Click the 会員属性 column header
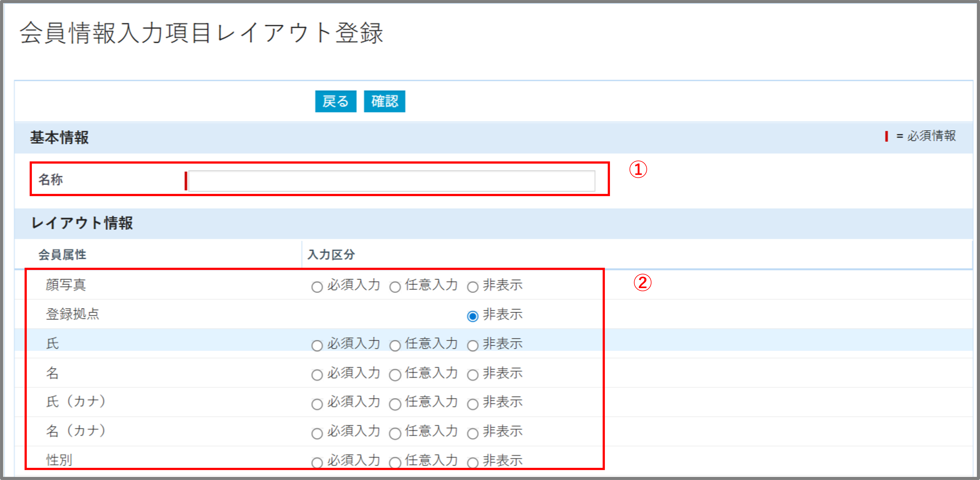The width and height of the screenshot is (980, 480). coord(62,255)
